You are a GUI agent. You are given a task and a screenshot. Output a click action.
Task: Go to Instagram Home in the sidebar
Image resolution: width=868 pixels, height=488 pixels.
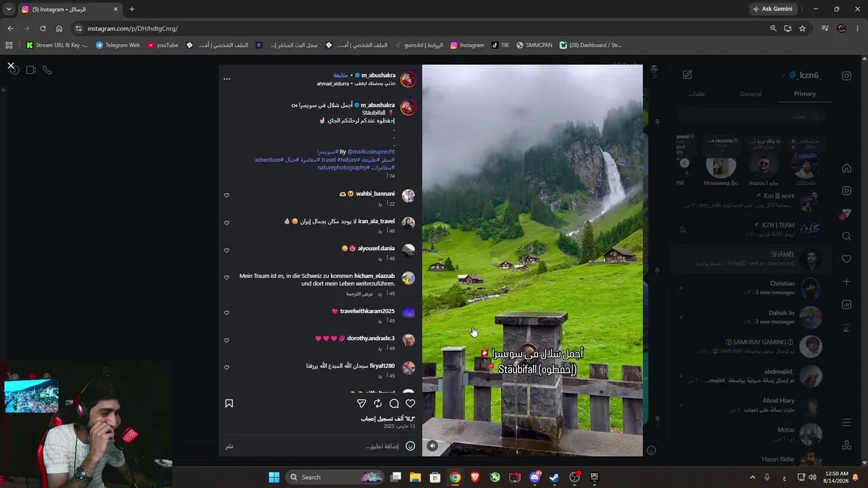click(x=846, y=168)
